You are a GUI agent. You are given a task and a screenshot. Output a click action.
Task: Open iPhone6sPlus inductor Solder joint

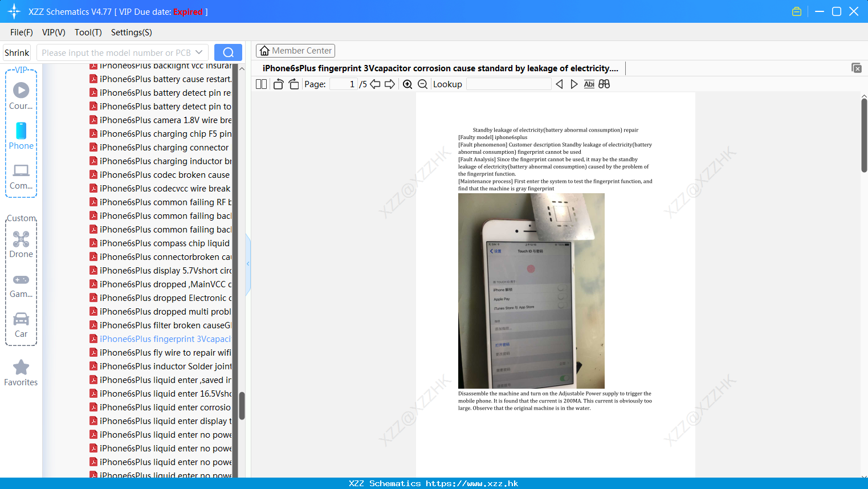click(161, 366)
